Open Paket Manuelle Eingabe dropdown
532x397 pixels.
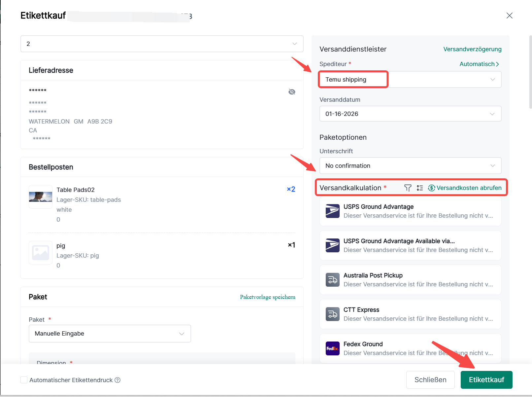point(110,334)
